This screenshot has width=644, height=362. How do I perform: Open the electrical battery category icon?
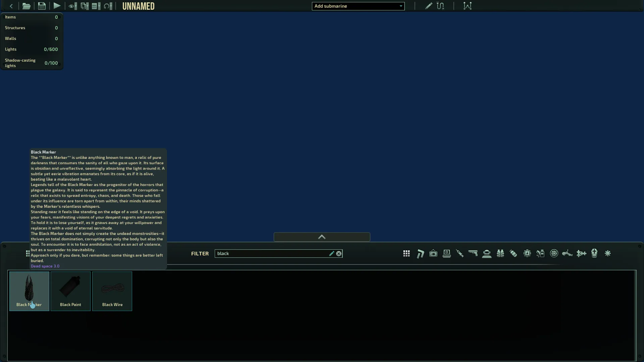pyautogui.click(x=527, y=254)
